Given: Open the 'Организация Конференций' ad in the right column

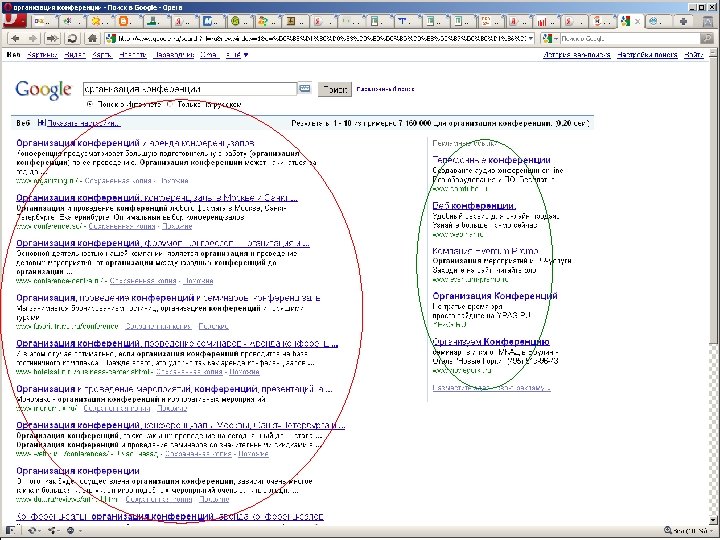Looking at the screenshot, I should point(495,296).
